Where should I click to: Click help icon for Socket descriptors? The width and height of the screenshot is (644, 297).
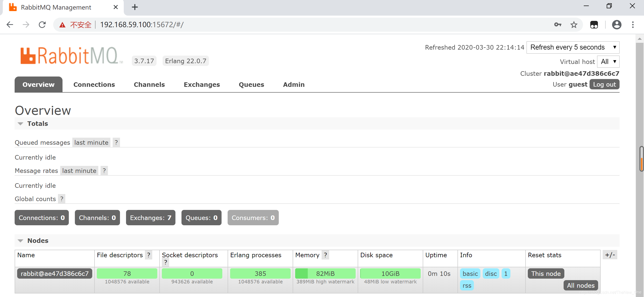[165, 262]
